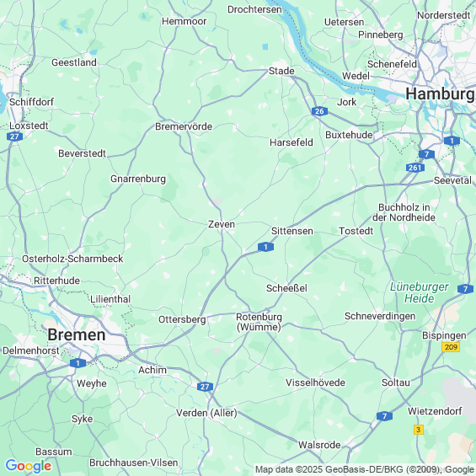Click the A1 shield south of Bremen

(x=78, y=363)
